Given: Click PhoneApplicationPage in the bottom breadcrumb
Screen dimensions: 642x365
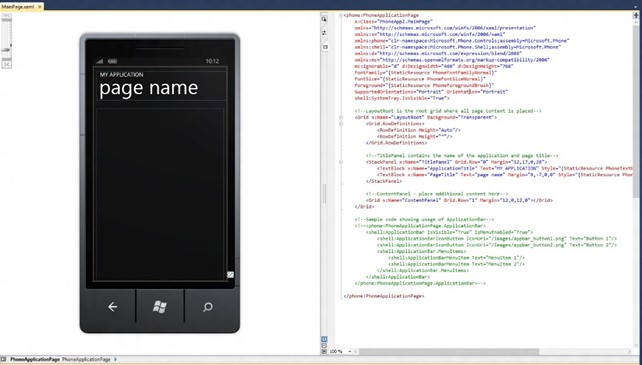Looking at the screenshot, I should point(35,359).
